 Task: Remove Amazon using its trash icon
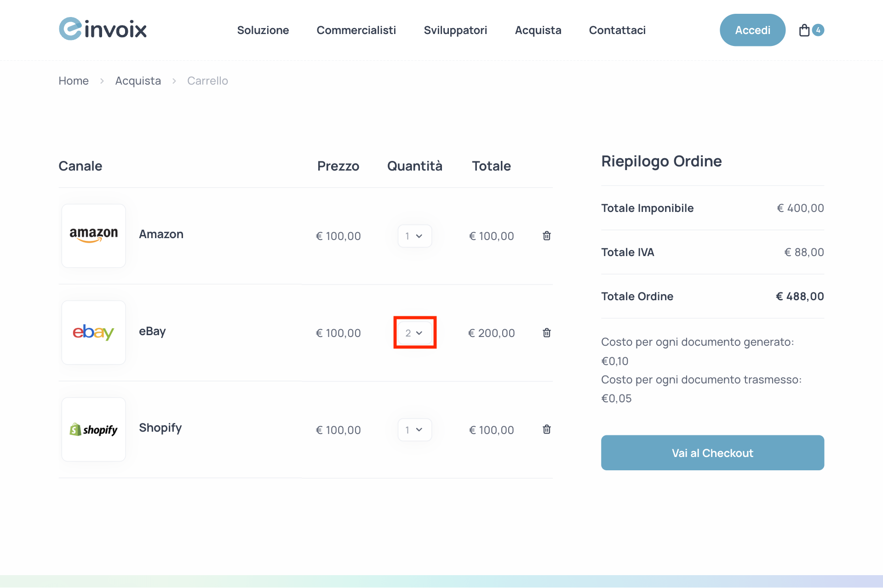[x=546, y=235]
